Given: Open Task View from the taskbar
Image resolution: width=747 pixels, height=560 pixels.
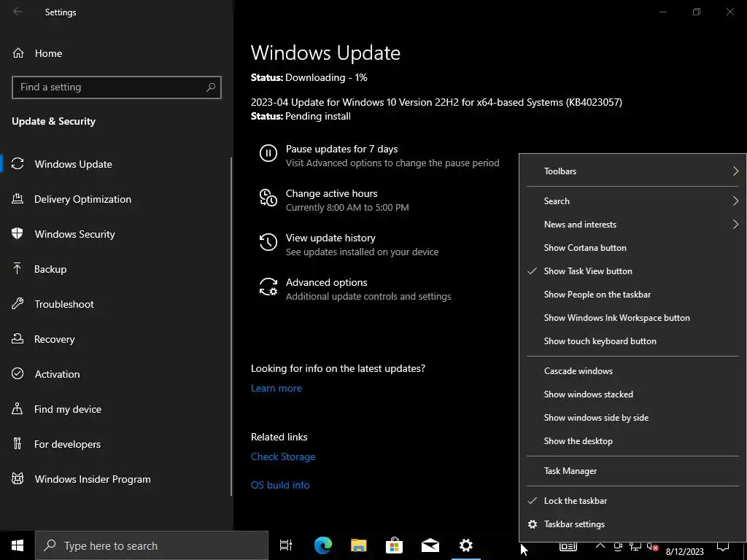Looking at the screenshot, I should pyautogui.click(x=286, y=545).
